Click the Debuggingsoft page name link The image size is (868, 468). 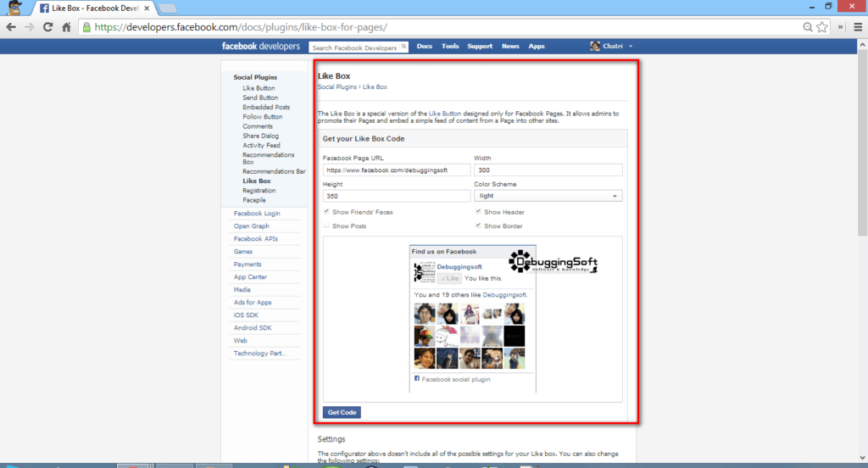459,266
